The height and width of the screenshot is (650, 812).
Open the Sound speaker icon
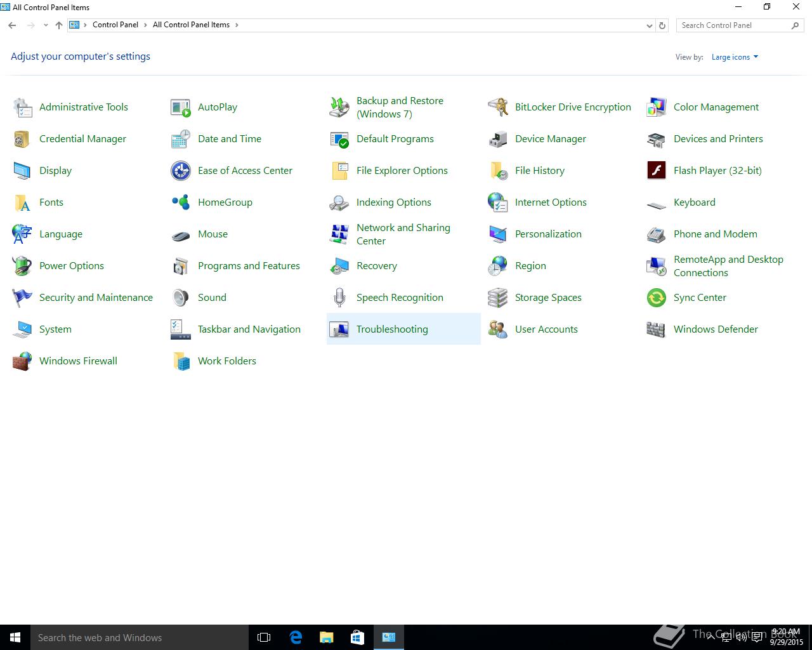coord(181,298)
